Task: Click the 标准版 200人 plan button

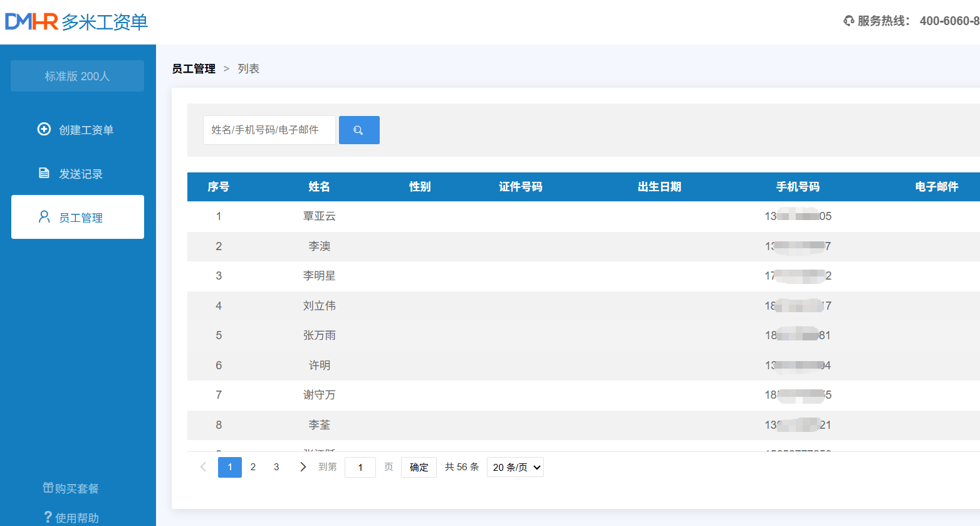Action: coord(77,76)
